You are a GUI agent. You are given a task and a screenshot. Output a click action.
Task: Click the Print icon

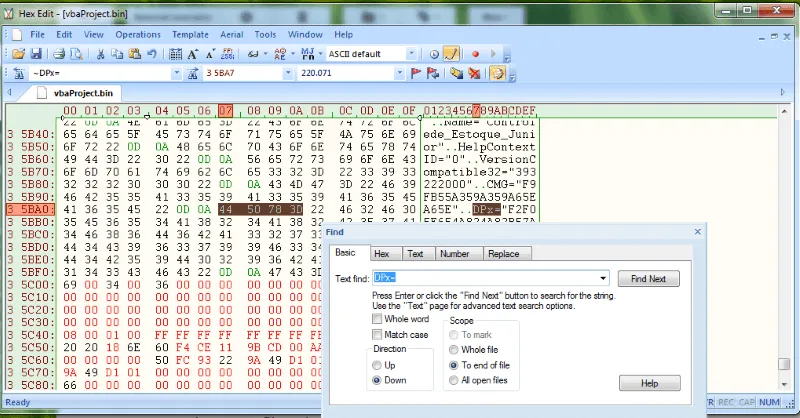59,54
